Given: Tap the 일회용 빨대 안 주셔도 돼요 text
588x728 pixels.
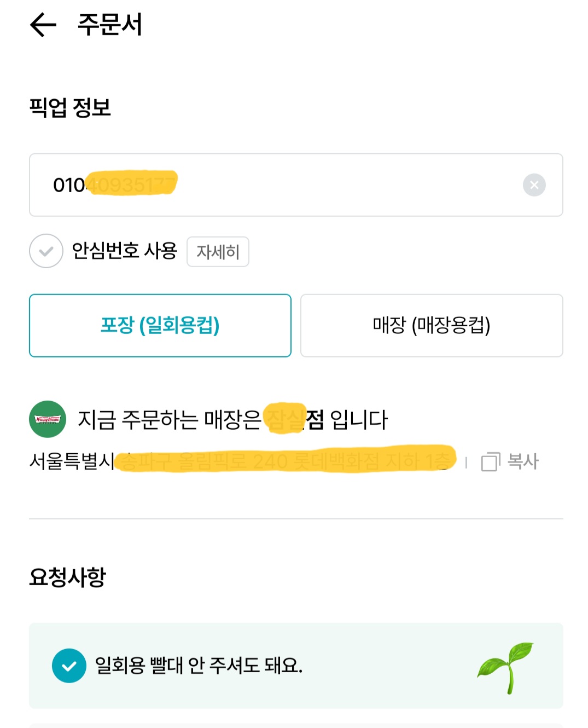Looking at the screenshot, I should coord(199,666).
